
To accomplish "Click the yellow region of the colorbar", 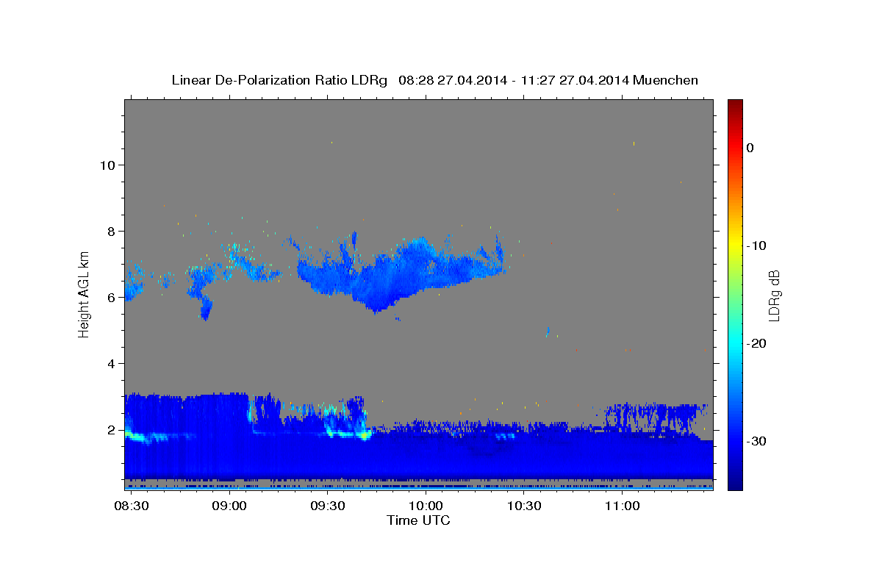I will click(x=735, y=245).
